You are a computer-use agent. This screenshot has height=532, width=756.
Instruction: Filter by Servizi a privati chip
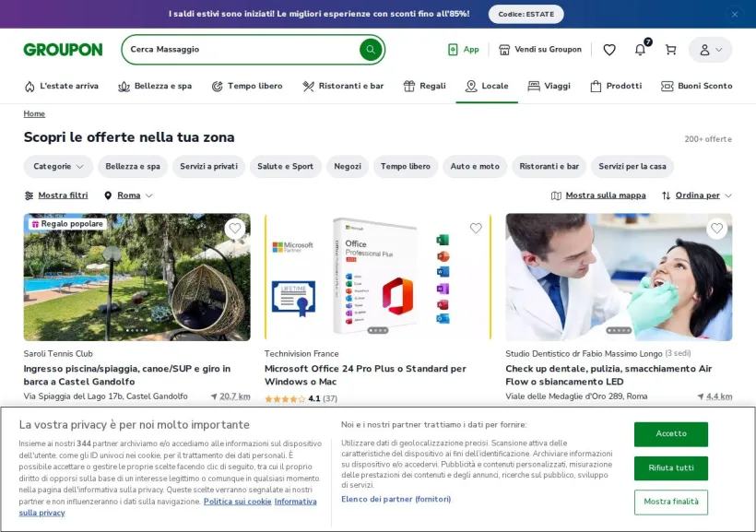coord(208,166)
